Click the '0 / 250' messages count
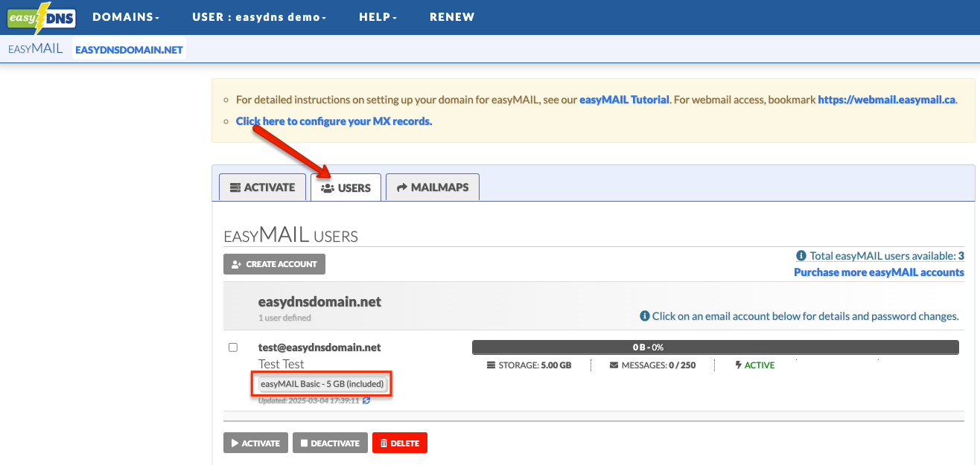 [x=682, y=365]
